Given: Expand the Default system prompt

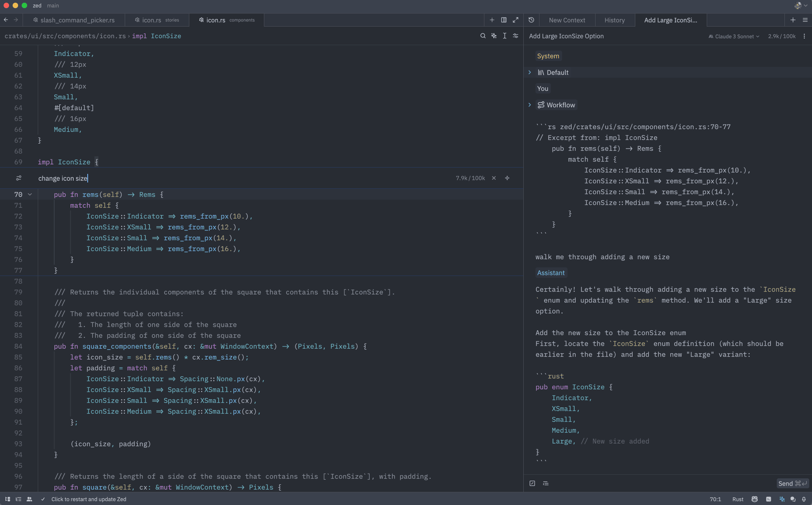Looking at the screenshot, I should (530, 72).
